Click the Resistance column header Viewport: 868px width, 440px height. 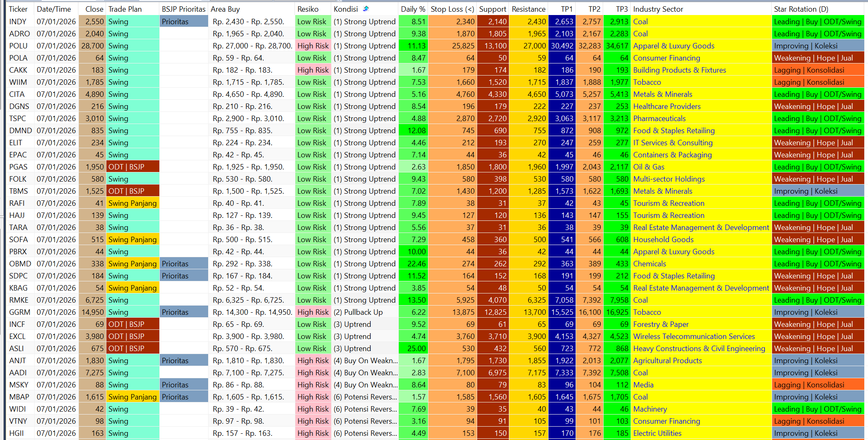528,9
